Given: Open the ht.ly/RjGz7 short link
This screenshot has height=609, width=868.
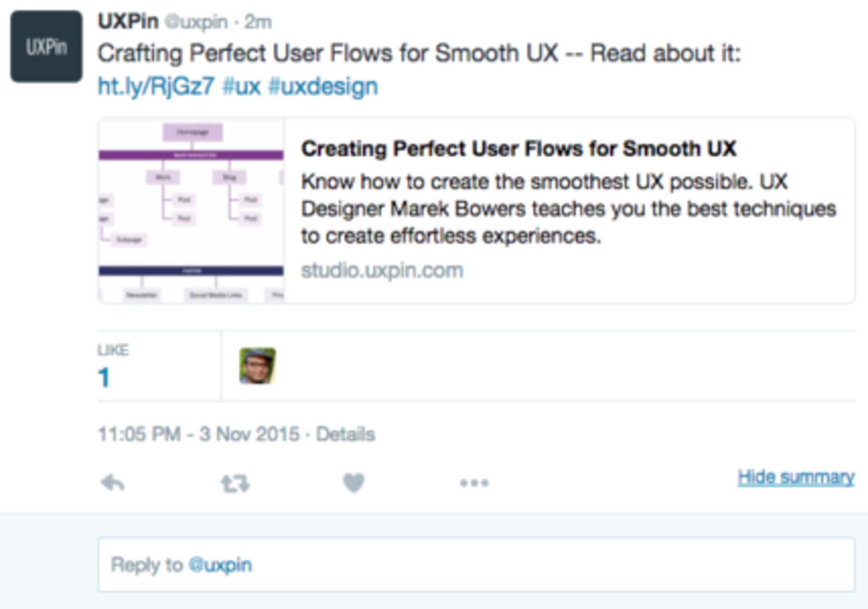Looking at the screenshot, I should pyautogui.click(x=156, y=86).
